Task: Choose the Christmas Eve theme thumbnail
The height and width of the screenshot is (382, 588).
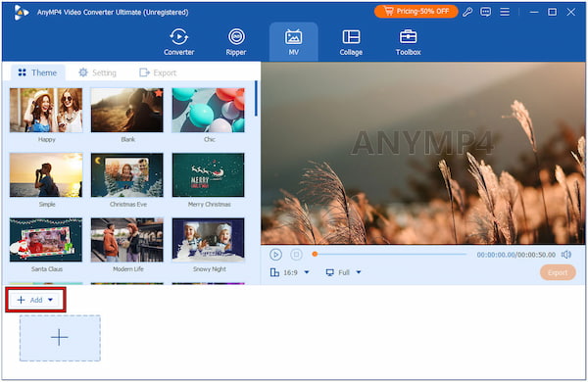Action: point(127,175)
